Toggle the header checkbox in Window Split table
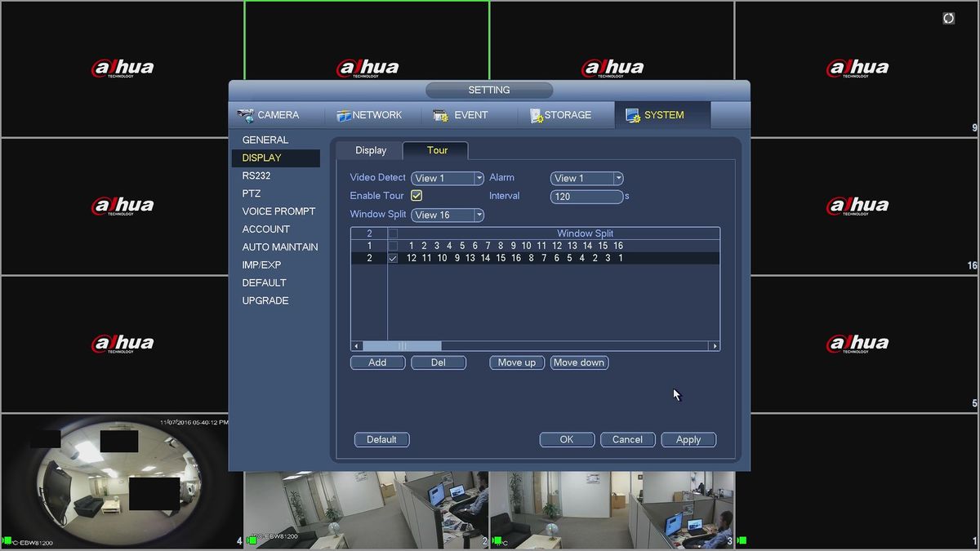This screenshot has width=980, height=551. pyautogui.click(x=393, y=233)
